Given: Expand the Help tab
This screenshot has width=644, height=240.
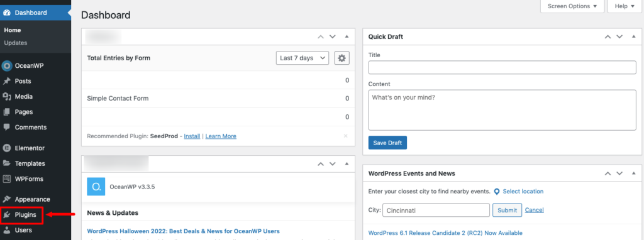Looking at the screenshot, I should click(625, 6).
